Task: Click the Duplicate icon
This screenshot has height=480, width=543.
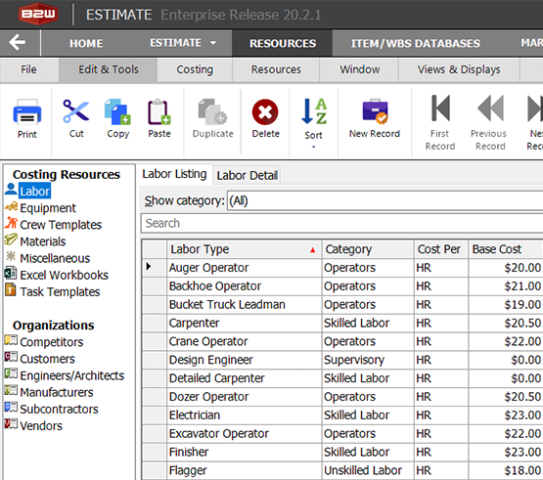Action: pos(213,112)
